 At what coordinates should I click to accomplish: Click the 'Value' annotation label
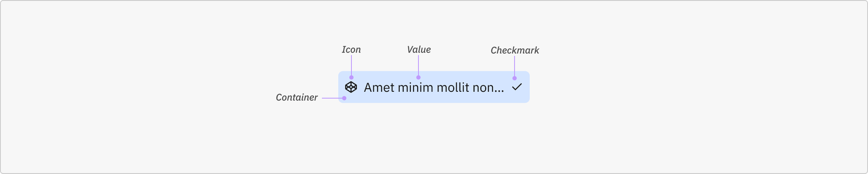tap(419, 50)
